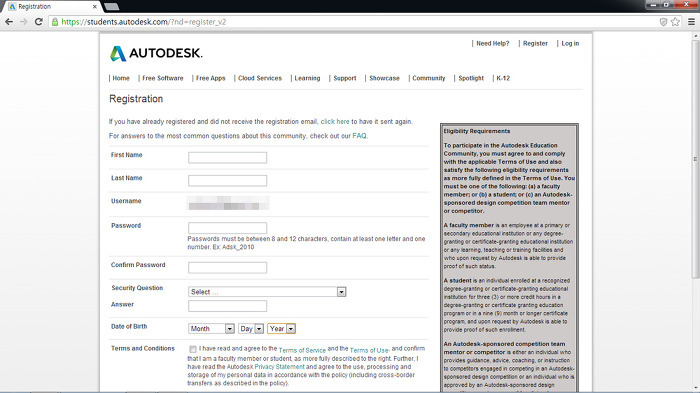Image resolution: width=700 pixels, height=393 pixels.
Task: Open the Day birth date dropdown
Action: point(251,329)
